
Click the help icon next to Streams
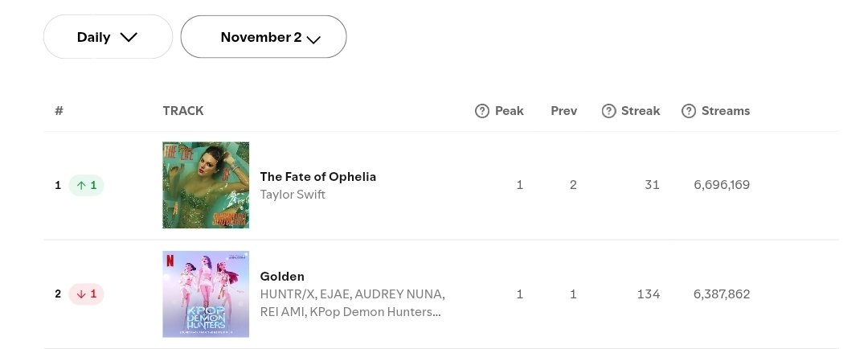[689, 111]
